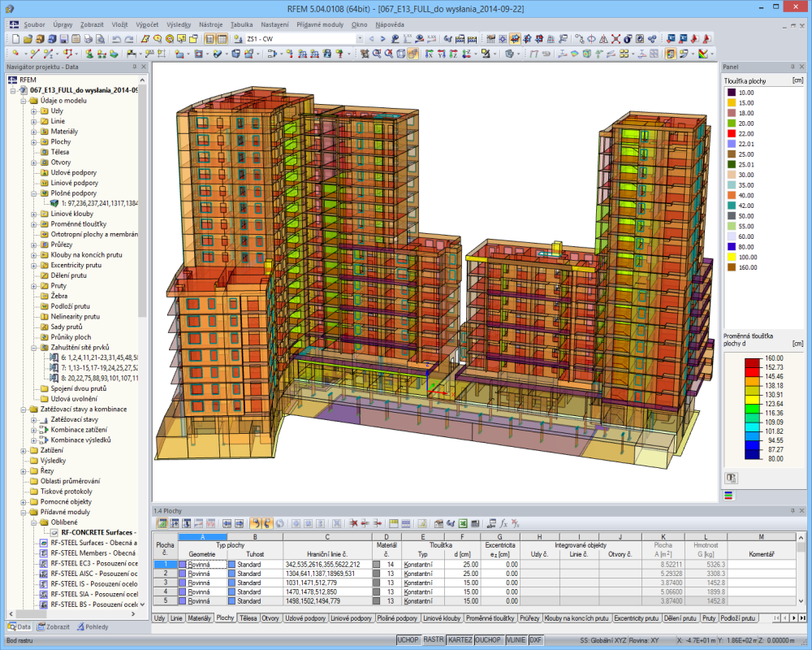812x650 pixels.
Task: Expand the Uzly tree node
Action: click(33, 111)
